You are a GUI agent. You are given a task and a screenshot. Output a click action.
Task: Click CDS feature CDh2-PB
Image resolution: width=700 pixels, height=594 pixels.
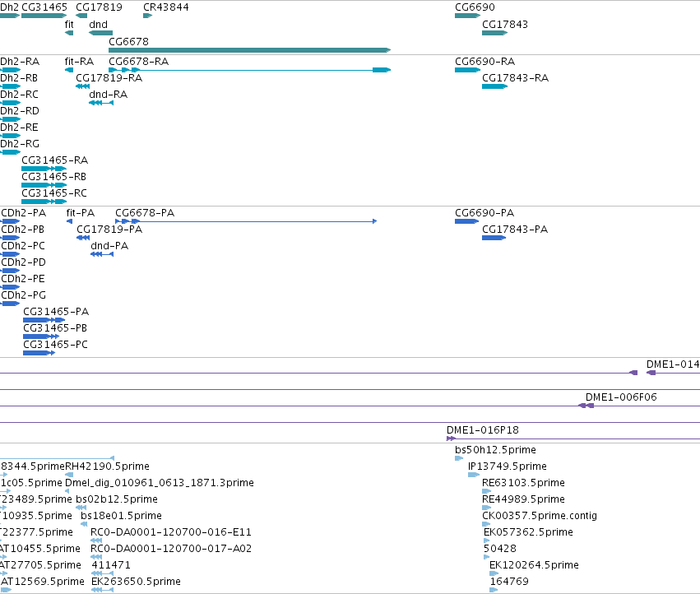[10, 238]
